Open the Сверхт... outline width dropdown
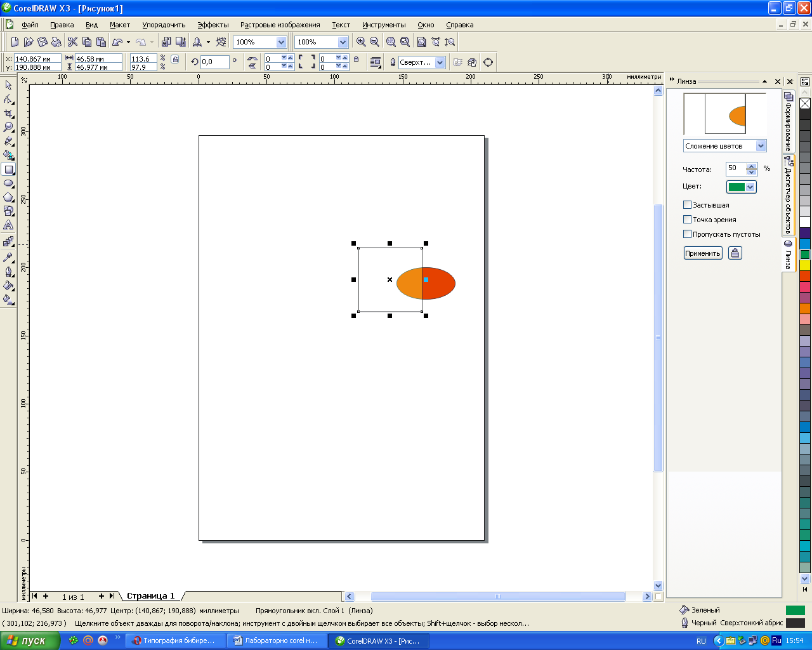Viewport: 812px width, 650px height. (x=440, y=62)
